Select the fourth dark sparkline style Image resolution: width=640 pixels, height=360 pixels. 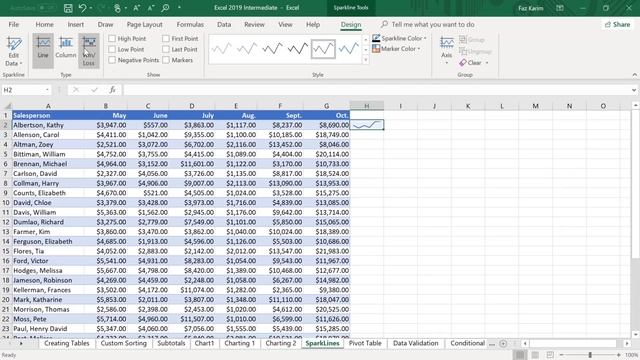(298, 49)
